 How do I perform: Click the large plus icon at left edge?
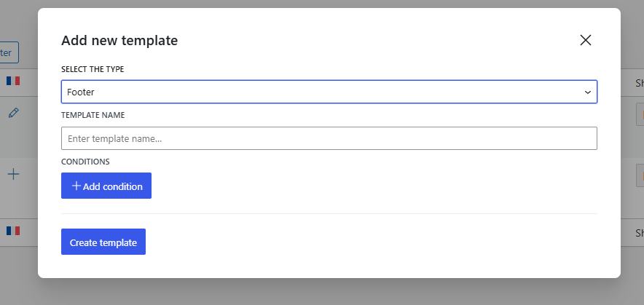14,174
